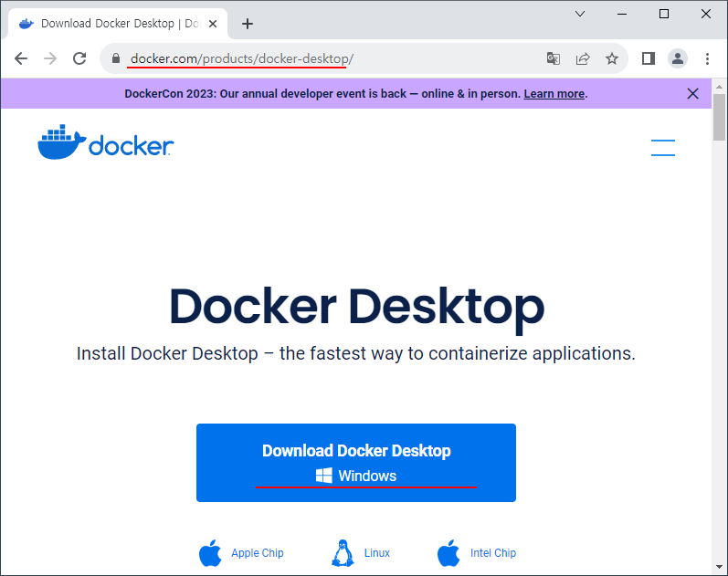
Task: Minimize the browser window
Action: point(622,14)
